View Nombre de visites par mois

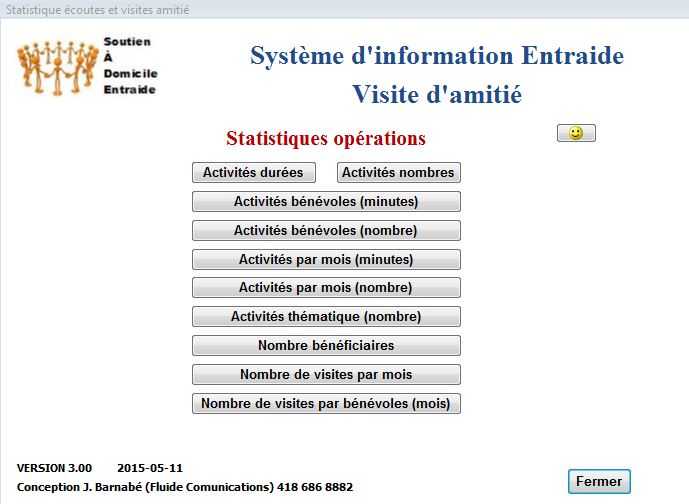[x=326, y=374]
